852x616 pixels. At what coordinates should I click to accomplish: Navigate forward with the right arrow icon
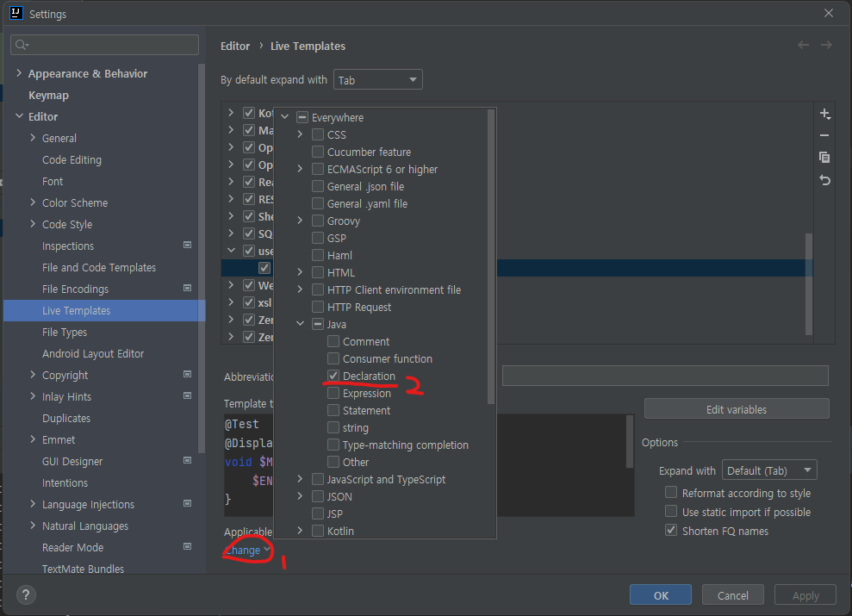(x=826, y=45)
